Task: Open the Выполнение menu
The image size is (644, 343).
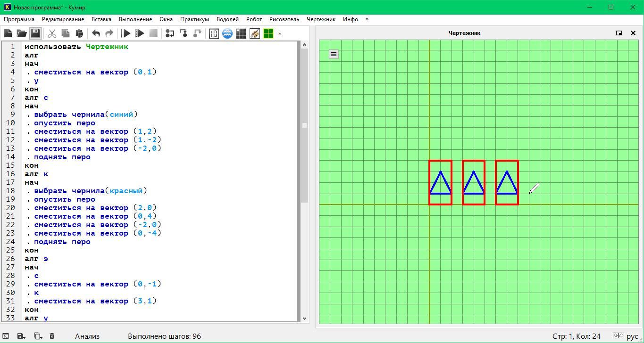Action: [x=135, y=19]
